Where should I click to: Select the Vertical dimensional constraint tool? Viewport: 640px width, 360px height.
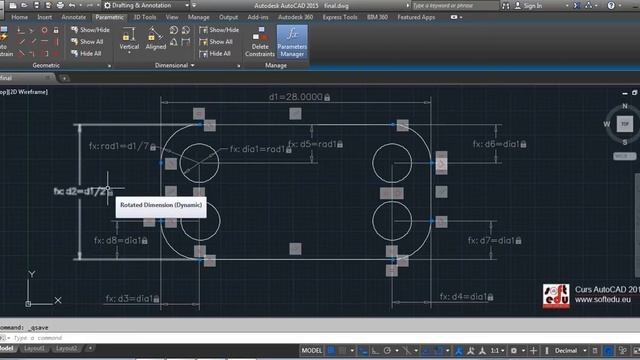click(129, 38)
